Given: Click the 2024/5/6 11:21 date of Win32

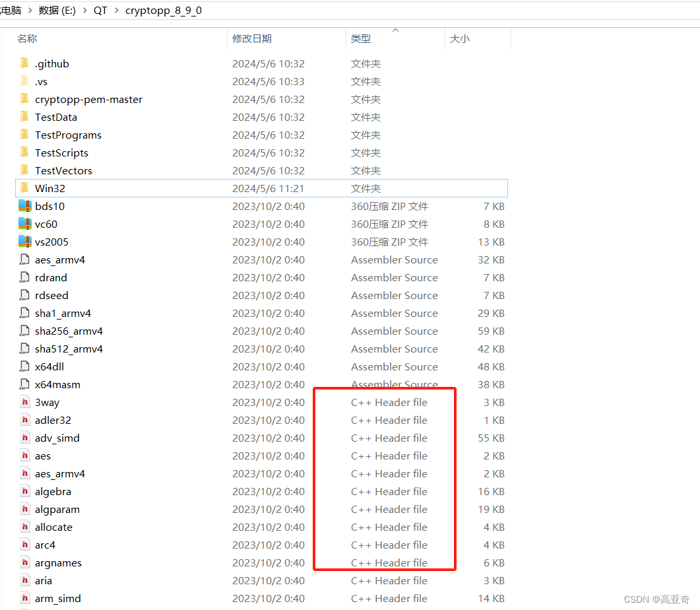Looking at the screenshot, I should pos(268,188).
